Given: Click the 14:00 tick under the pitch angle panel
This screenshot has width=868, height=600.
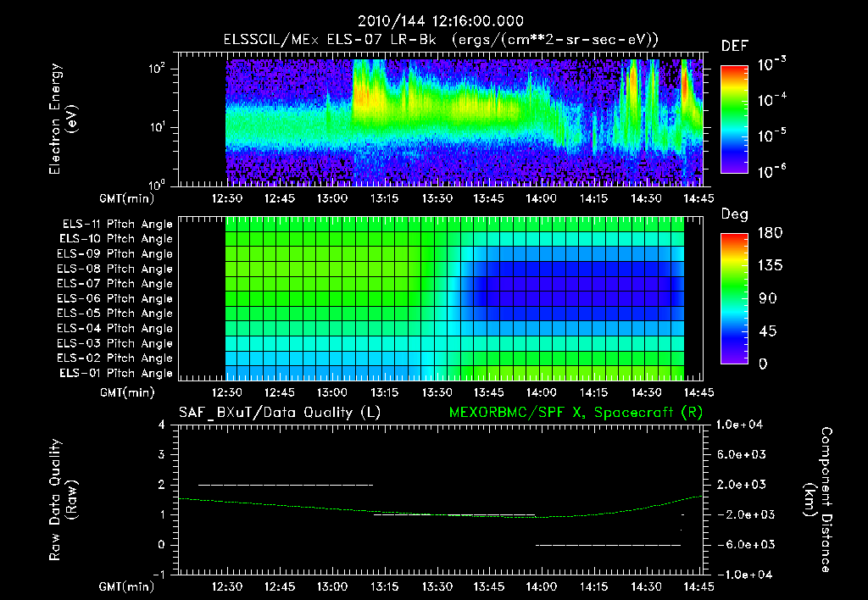Looking at the screenshot, I should click(x=541, y=393).
